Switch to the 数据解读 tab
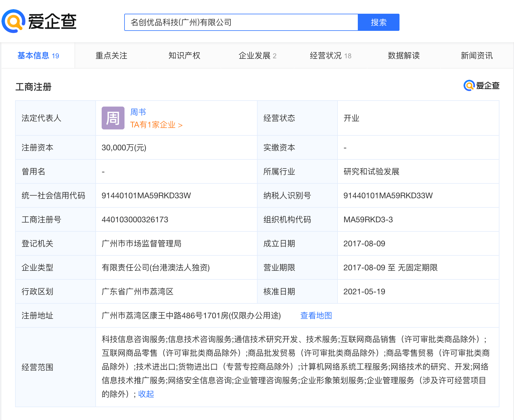The width and height of the screenshot is (514, 420). click(x=404, y=56)
